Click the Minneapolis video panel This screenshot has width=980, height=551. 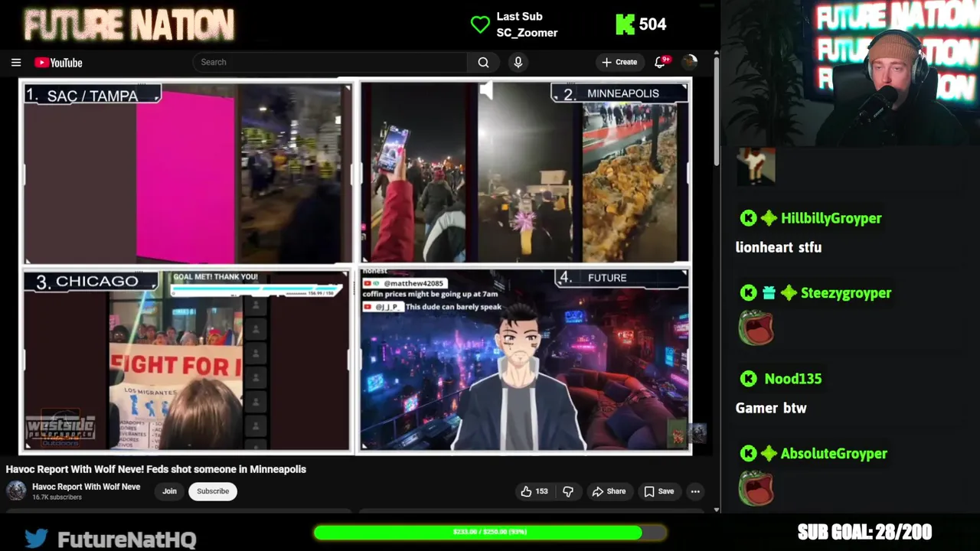pyautogui.click(x=525, y=173)
